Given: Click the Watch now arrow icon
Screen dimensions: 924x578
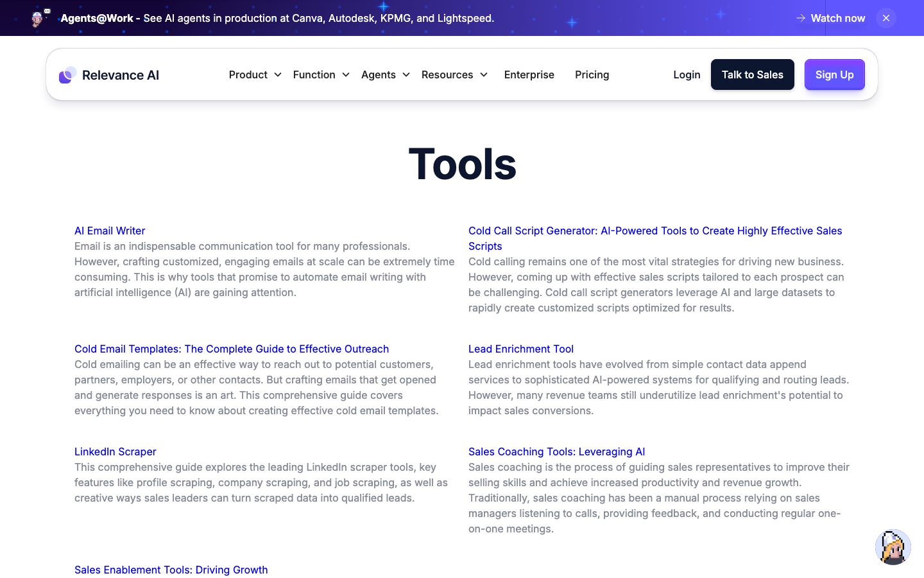Looking at the screenshot, I should pos(801,18).
